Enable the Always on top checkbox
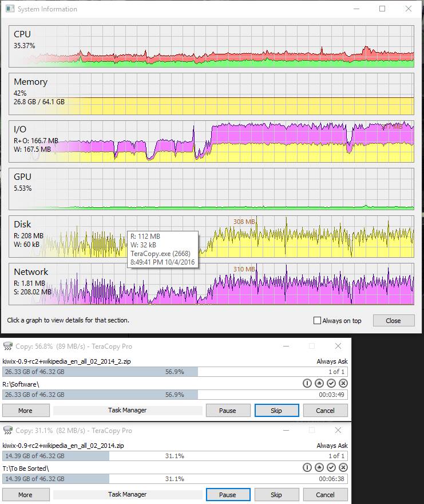 coord(317,321)
